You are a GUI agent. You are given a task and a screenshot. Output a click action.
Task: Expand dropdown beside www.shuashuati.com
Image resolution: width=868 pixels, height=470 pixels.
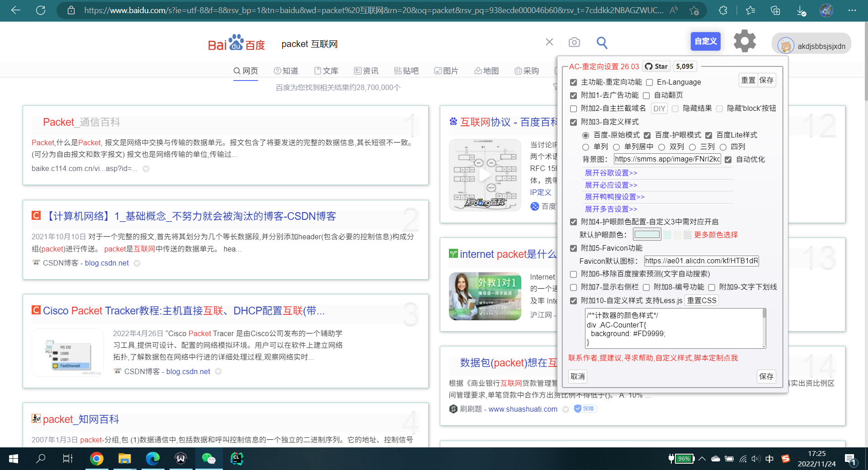click(x=566, y=409)
